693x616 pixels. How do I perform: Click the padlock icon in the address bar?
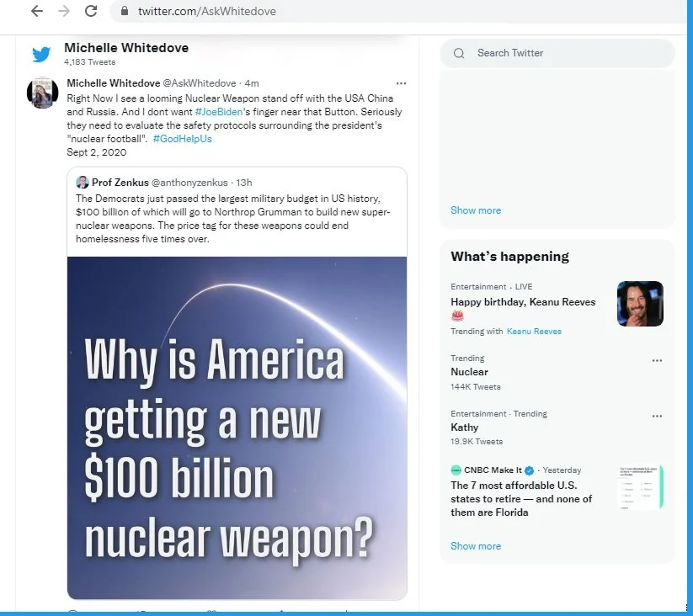tap(125, 11)
